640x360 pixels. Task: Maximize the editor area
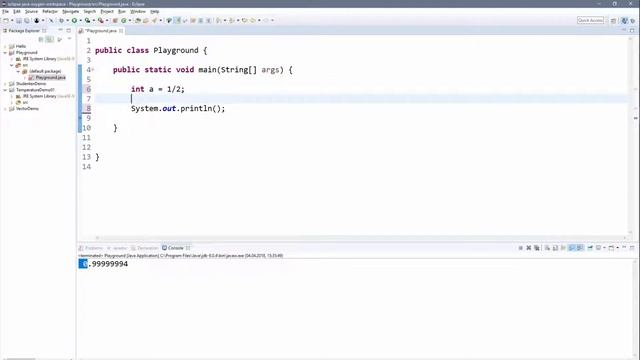click(632, 31)
